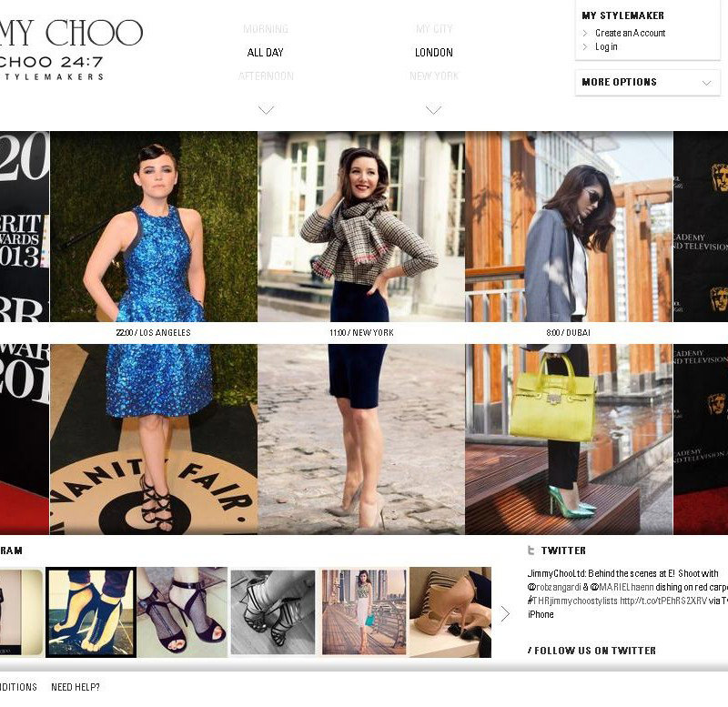The height and width of the screenshot is (707, 728).
Task: Open the 8:00 Dubai yellow bag photo
Action: pyautogui.click(x=569, y=332)
